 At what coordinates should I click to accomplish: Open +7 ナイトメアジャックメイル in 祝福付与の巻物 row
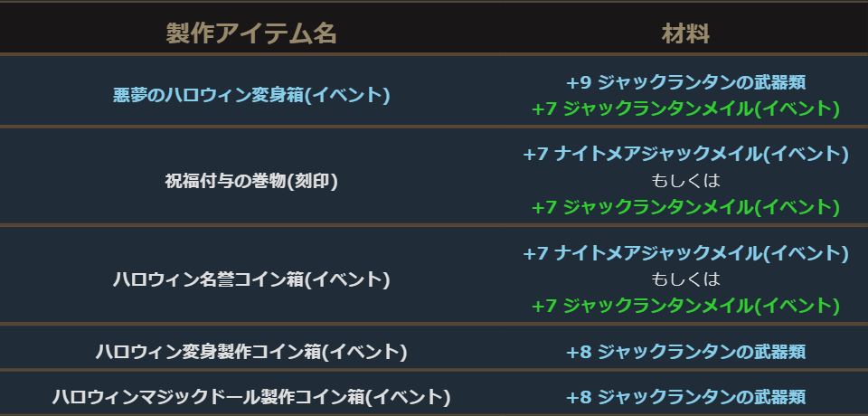[685, 155]
